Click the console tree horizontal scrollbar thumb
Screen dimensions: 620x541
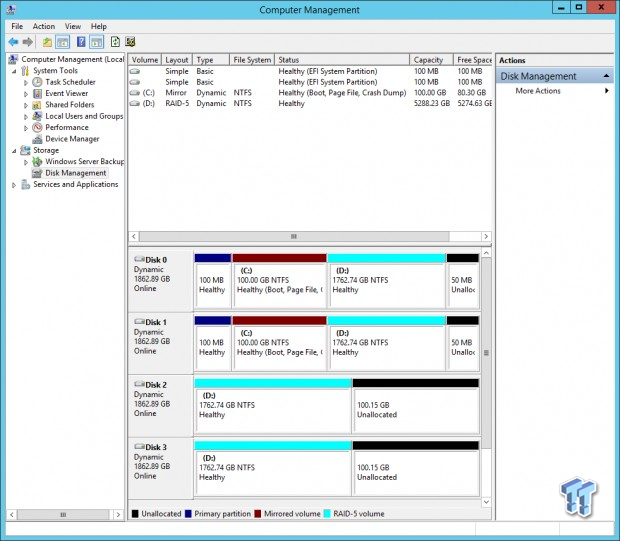[63, 515]
